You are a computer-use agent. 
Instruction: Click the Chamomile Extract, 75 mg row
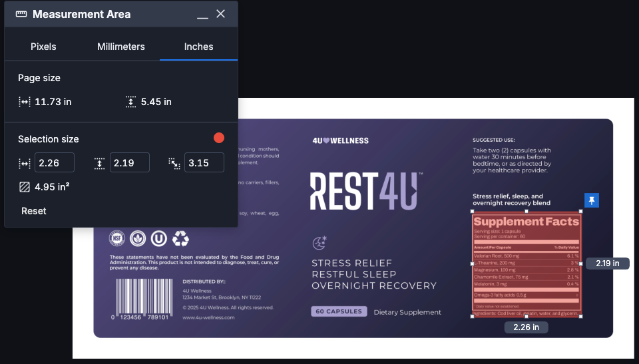[526, 277]
